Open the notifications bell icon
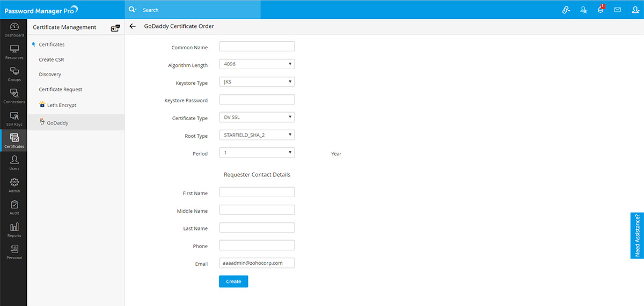 [x=601, y=10]
